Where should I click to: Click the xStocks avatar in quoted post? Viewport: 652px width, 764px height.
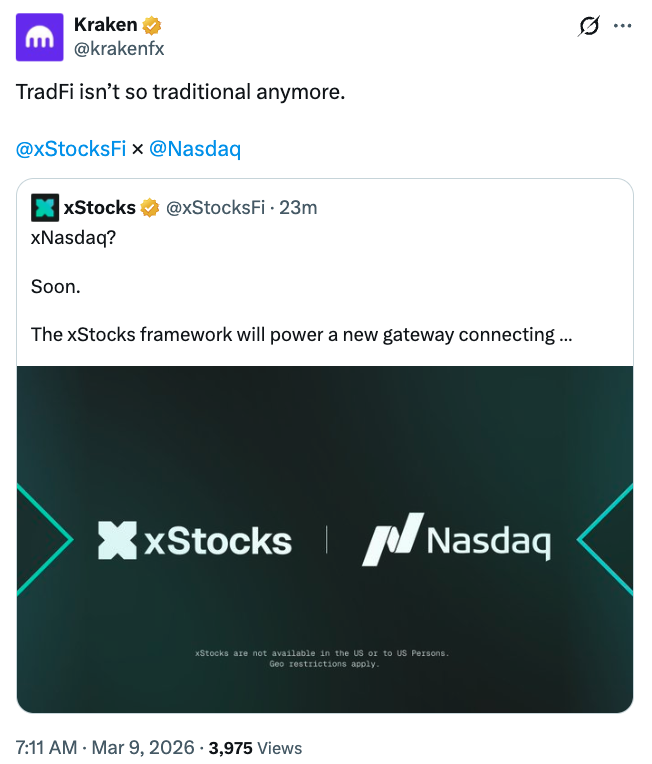(x=45, y=207)
